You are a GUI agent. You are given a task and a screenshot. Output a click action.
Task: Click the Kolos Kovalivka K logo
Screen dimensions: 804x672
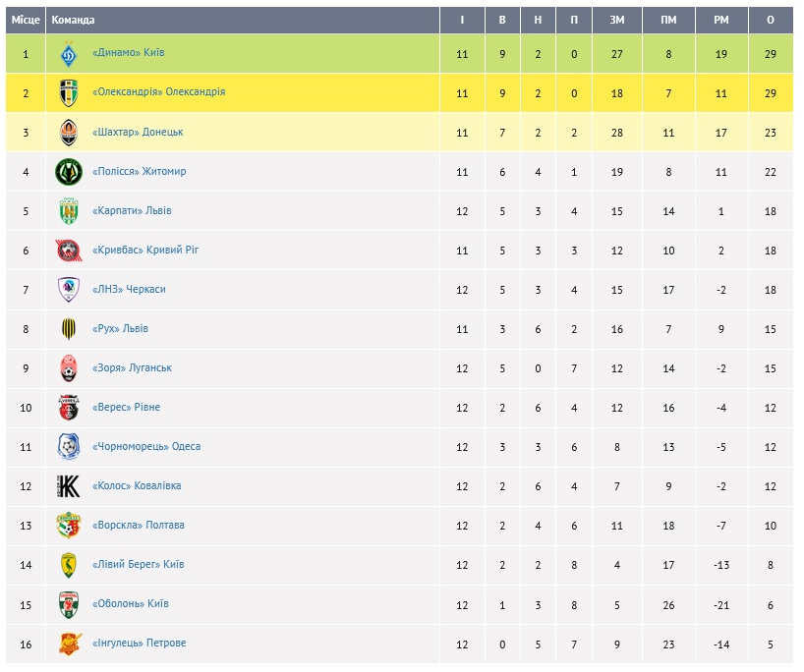(68, 486)
